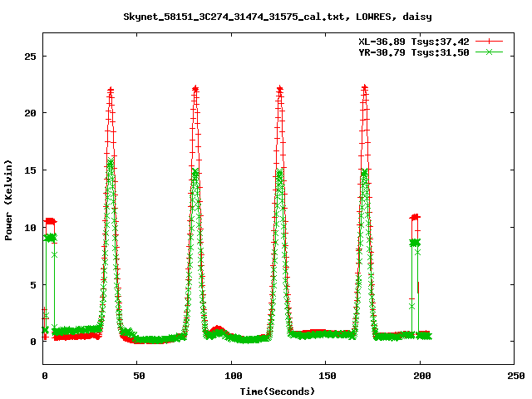The width and height of the screenshot is (532, 399).
Task: Click the y-axis tick label 25
Action: click(x=30, y=57)
